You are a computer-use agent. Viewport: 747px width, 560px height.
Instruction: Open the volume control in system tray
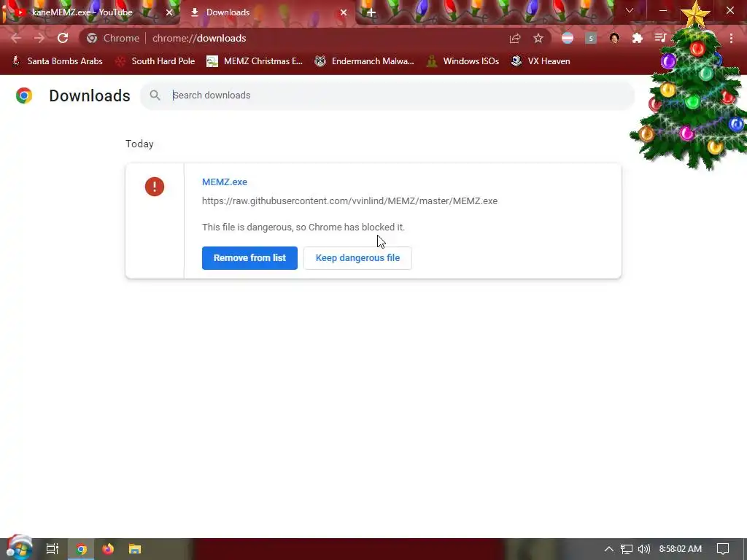[x=643, y=549]
